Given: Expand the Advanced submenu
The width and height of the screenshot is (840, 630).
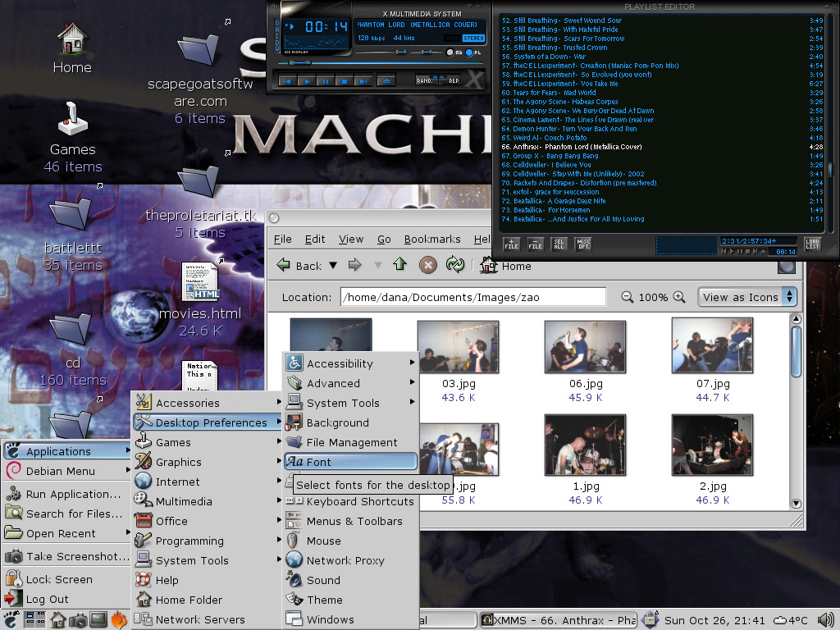Looking at the screenshot, I should point(350,383).
